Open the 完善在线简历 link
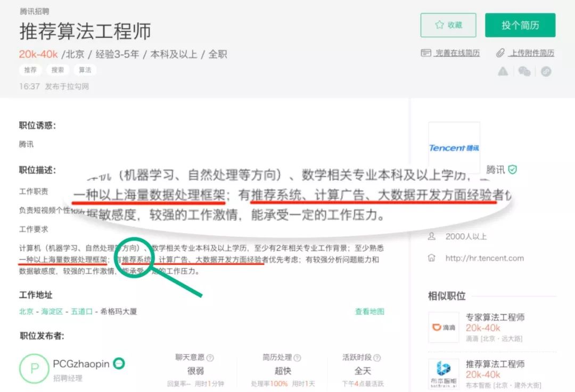The image size is (575, 392). 457,53
